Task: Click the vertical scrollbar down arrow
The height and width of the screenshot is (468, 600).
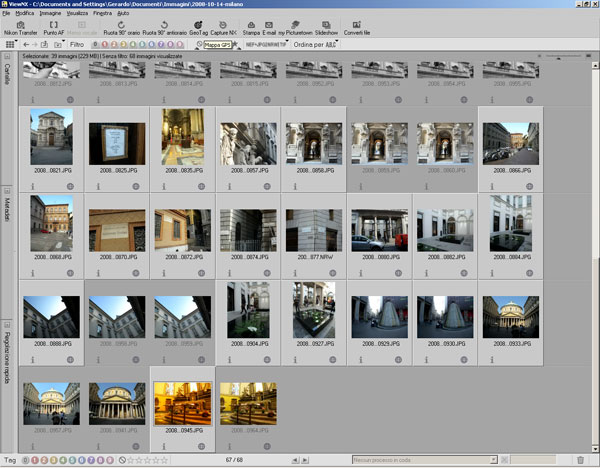Action: point(595,449)
